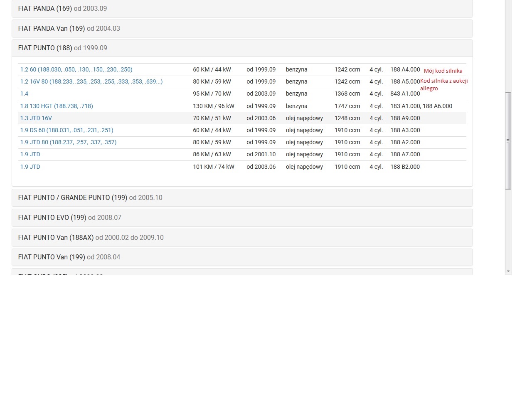
Task: Open the 1.2 60 engine variant link
Action: 76,69
